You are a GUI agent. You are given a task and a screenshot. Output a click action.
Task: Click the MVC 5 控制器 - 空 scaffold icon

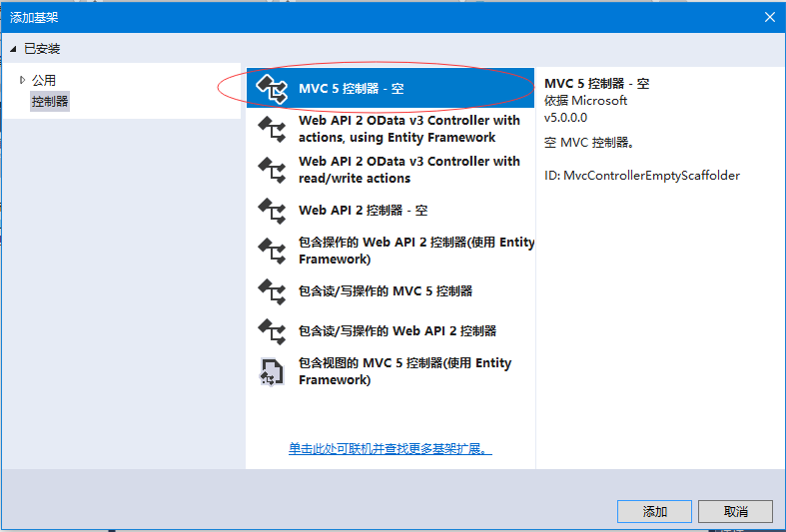[x=272, y=89]
